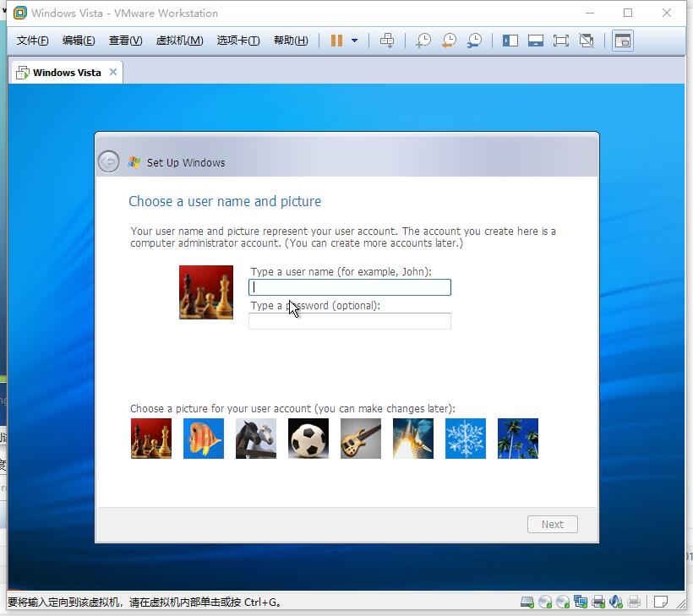The image size is (693, 616).
Task: Open the snapshot manager
Action: point(475,41)
